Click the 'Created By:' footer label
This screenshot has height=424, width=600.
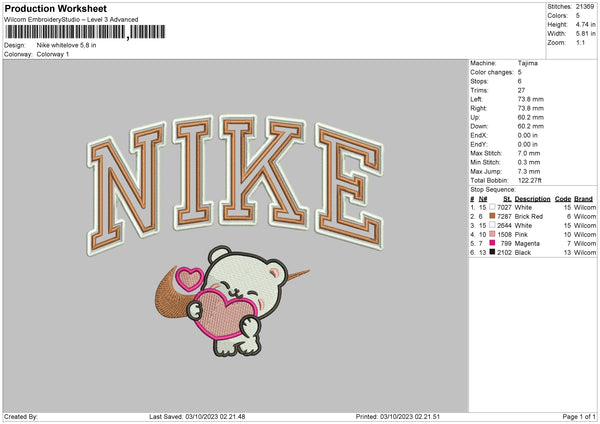(21, 416)
